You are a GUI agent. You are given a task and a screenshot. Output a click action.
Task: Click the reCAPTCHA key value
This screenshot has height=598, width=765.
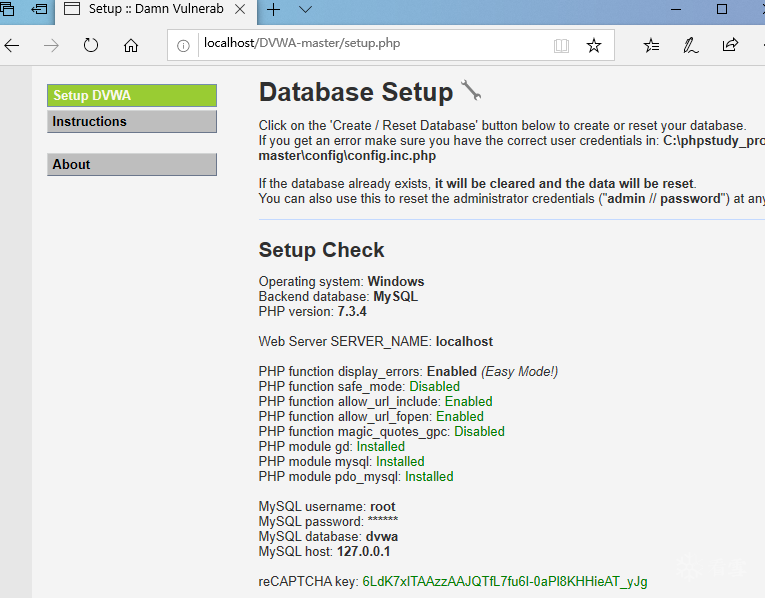(505, 581)
